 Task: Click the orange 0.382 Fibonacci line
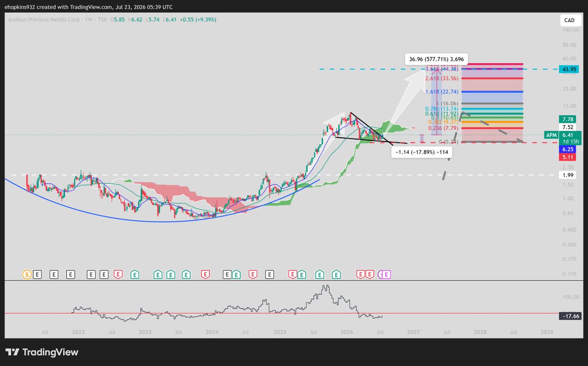tap(492, 122)
